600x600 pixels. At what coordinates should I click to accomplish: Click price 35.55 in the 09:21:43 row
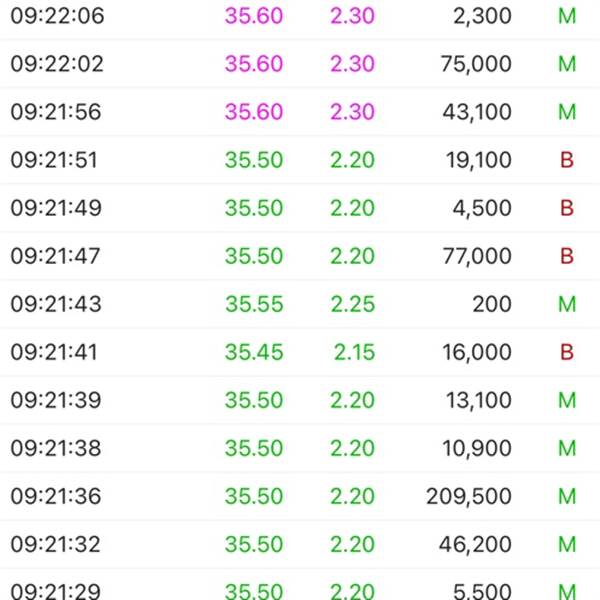click(x=254, y=304)
